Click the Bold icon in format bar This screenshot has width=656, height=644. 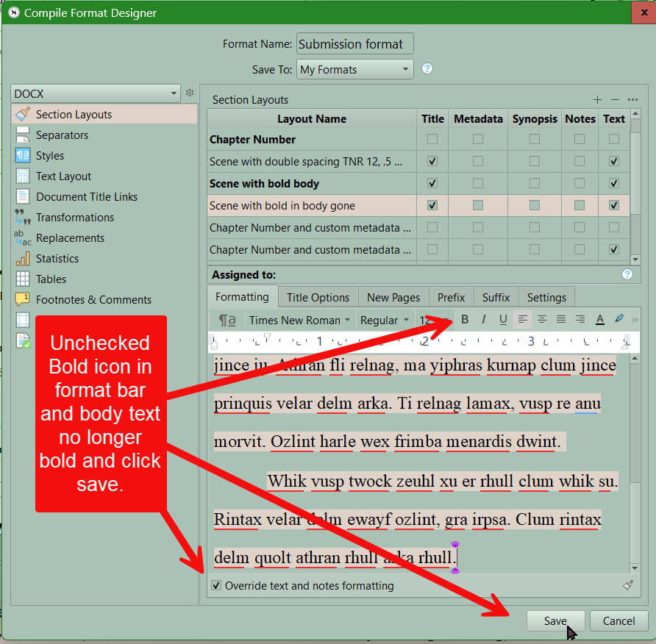(465, 319)
